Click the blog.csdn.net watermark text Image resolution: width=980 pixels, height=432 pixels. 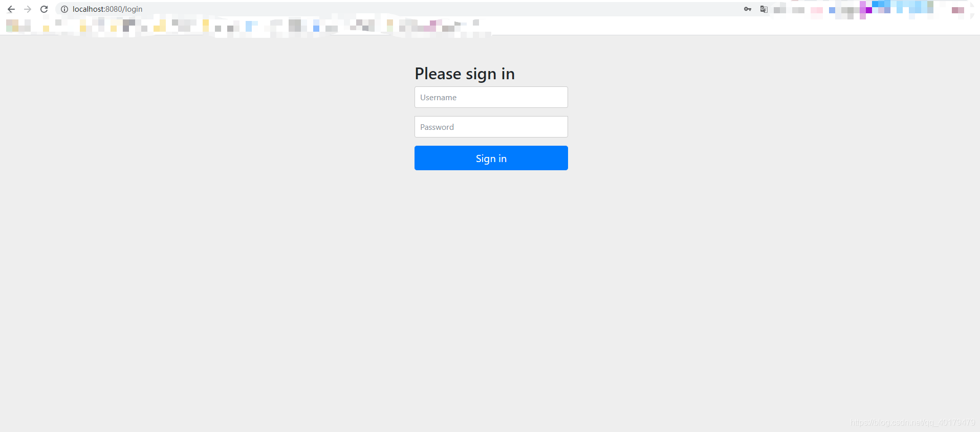click(912, 422)
